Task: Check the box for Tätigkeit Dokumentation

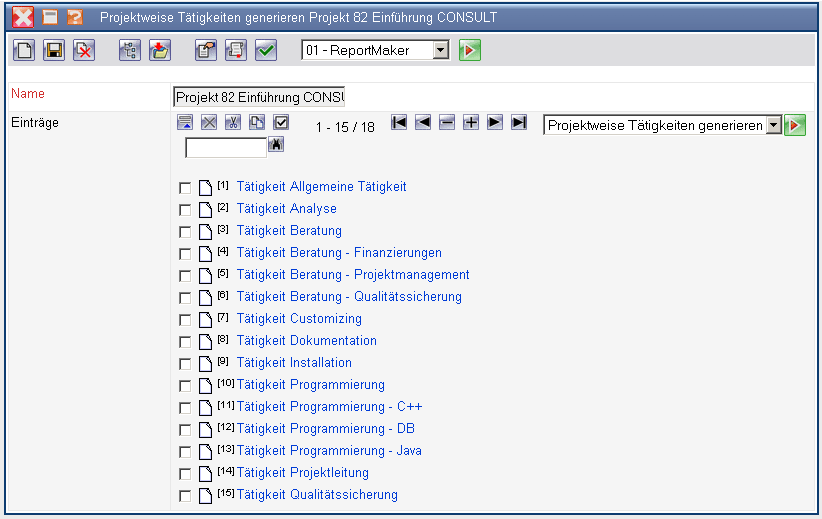Action: 185,342
